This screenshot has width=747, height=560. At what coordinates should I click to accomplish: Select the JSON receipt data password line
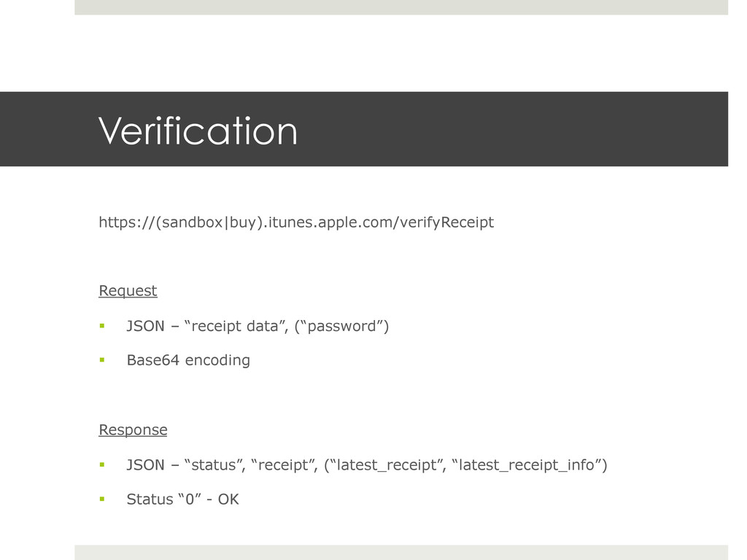click(x=258, y=326)
